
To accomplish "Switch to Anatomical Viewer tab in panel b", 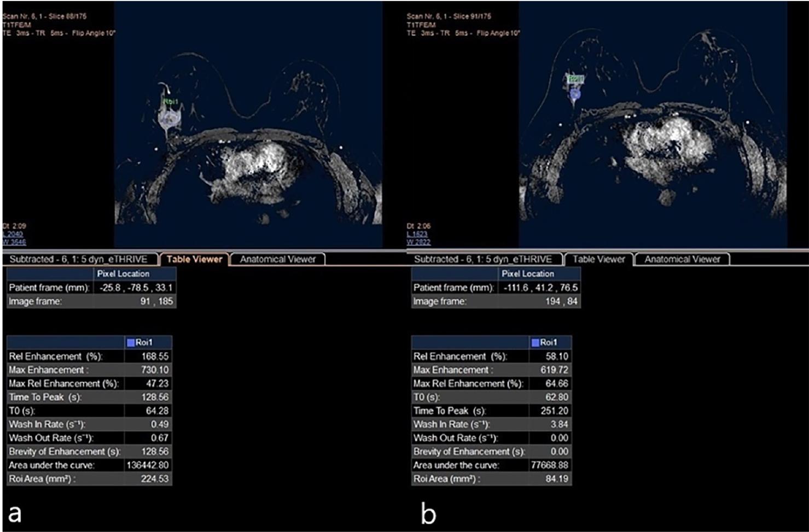I will (x=682, y=259).
